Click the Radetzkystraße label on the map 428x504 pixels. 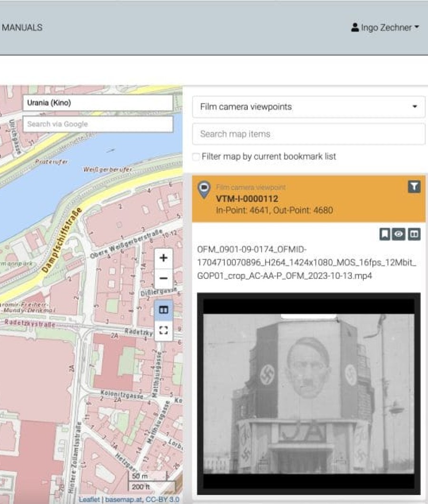[29, 323]
